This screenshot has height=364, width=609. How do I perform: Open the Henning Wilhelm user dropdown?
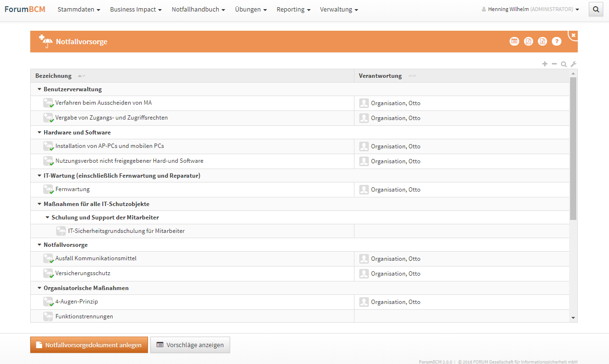530,10
